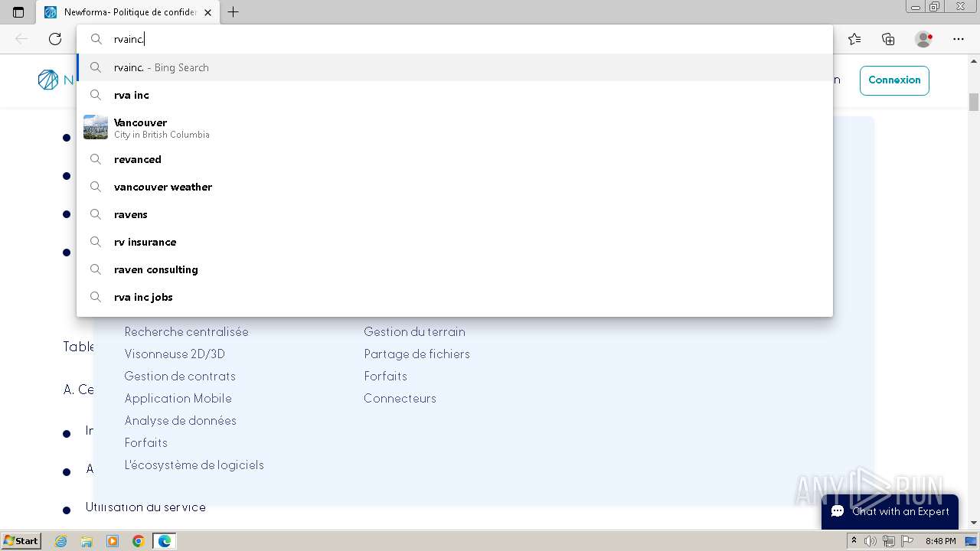Click the Utilisation du service text
This screenshot has height=551, width=980.
[x=145, y=507]
